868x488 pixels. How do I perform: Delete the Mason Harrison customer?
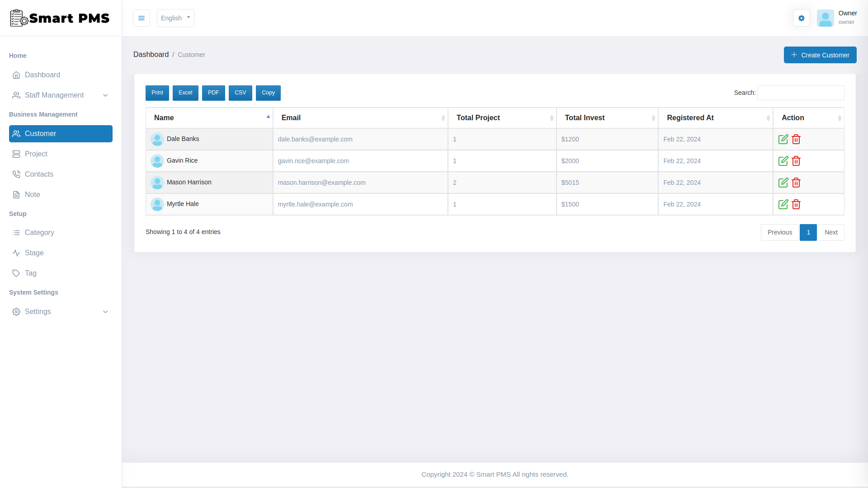pos(796,183)
